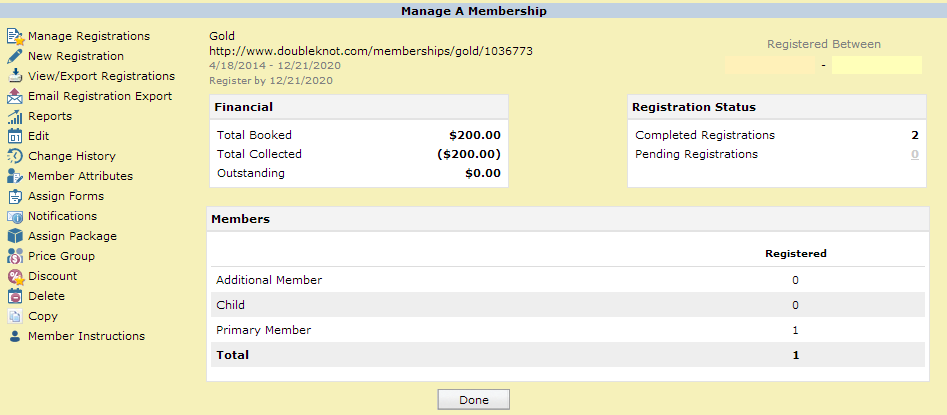The image size is (947, 415).
Task: Open the Notifications menu item
Action: click(x=62, y=216)
